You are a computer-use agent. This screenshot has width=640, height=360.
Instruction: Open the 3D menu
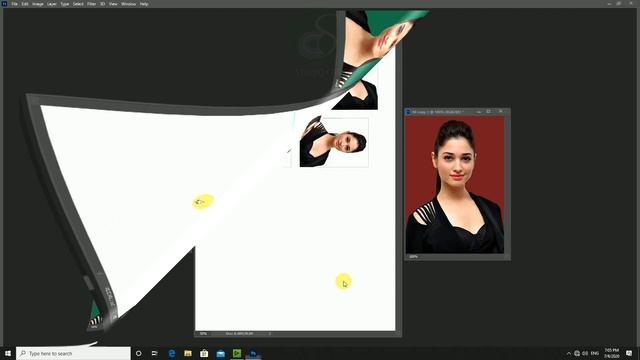[102, 4]
